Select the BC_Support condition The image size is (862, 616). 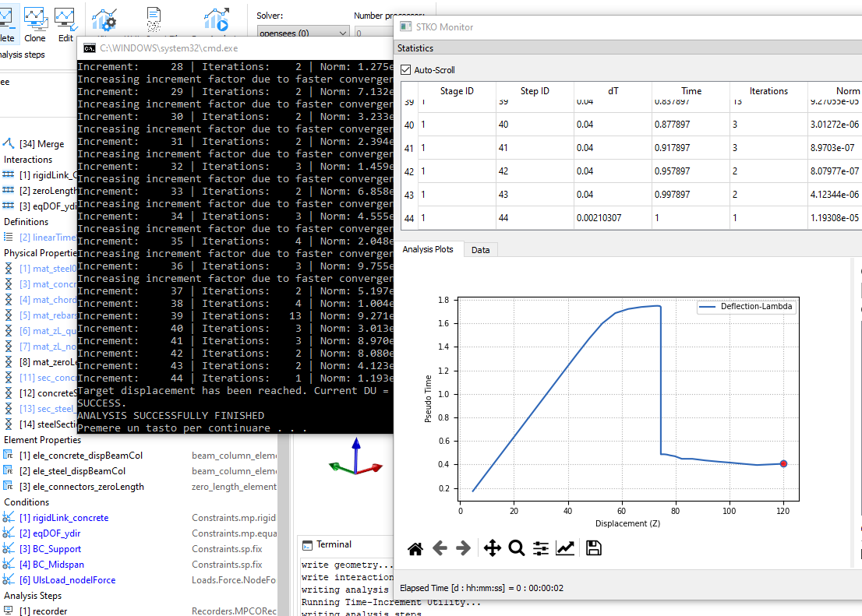(x=50, y=549)
